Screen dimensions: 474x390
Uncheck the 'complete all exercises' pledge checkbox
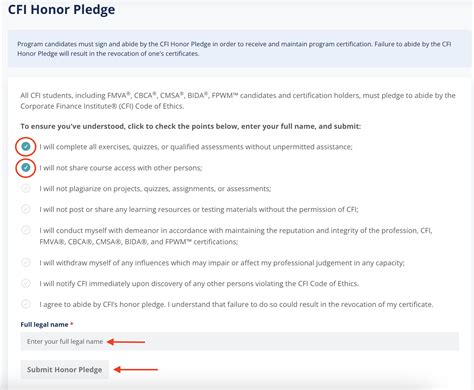click(26, 146)
